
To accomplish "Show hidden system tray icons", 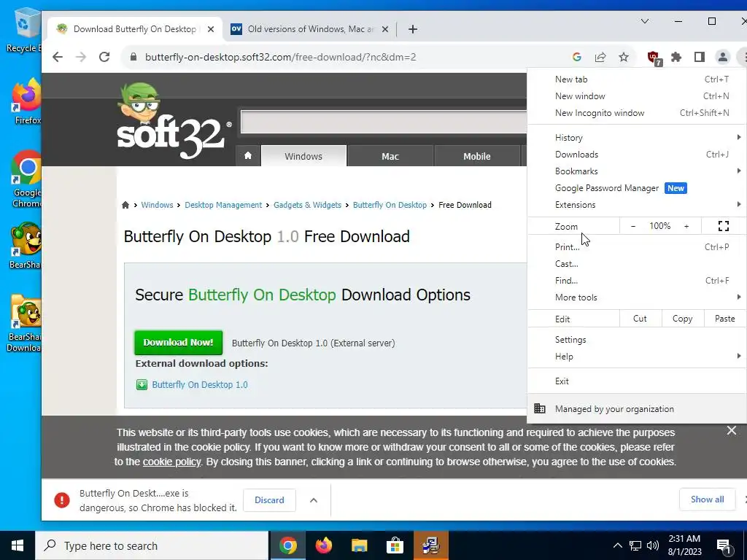I will tap(617, 545).
